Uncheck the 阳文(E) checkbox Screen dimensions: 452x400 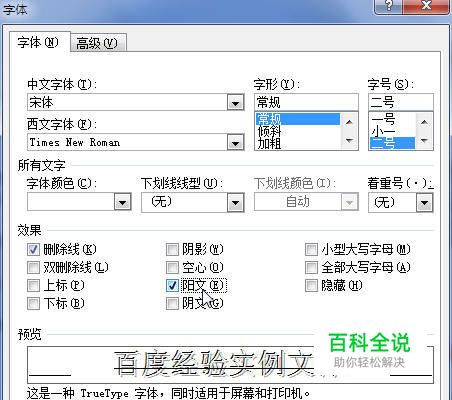172,285
